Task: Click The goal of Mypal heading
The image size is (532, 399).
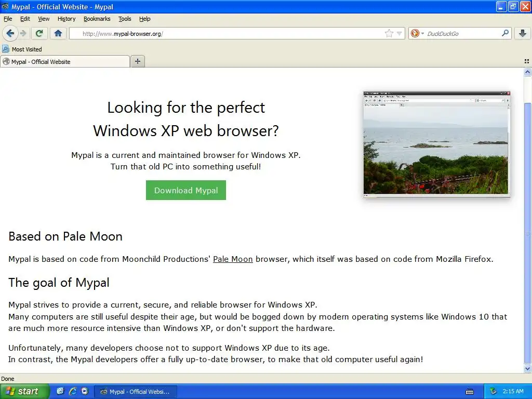Action: point(59,282)
